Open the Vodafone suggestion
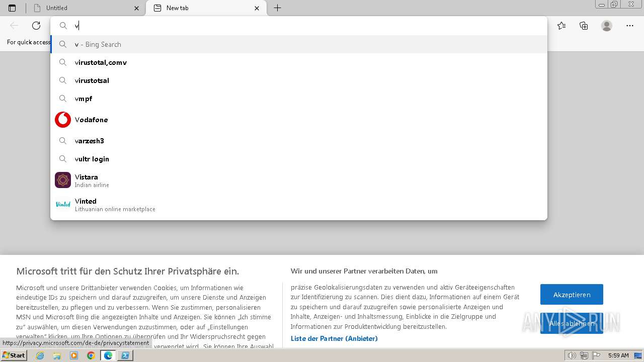Viewport: 644px width, 362px height. [x=299, y=120]
